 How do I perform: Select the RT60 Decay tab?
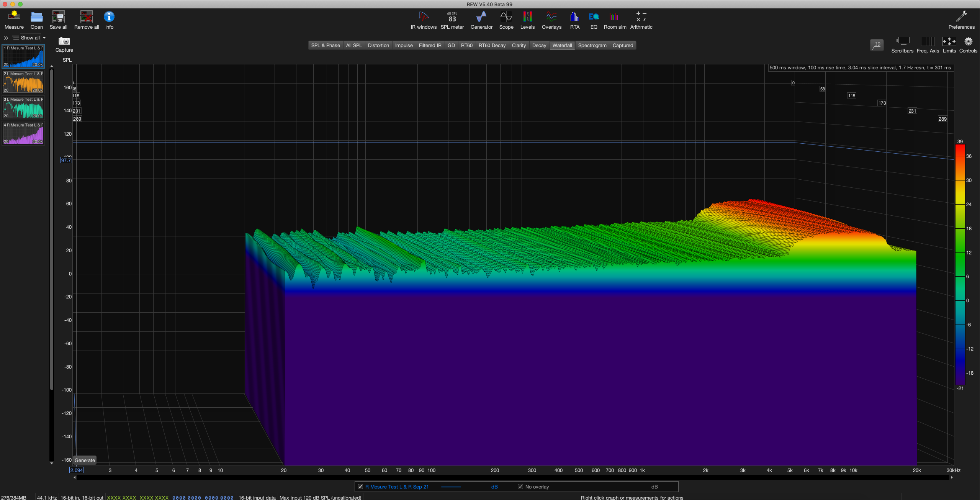pyautogui.click(x=492, y=45)
